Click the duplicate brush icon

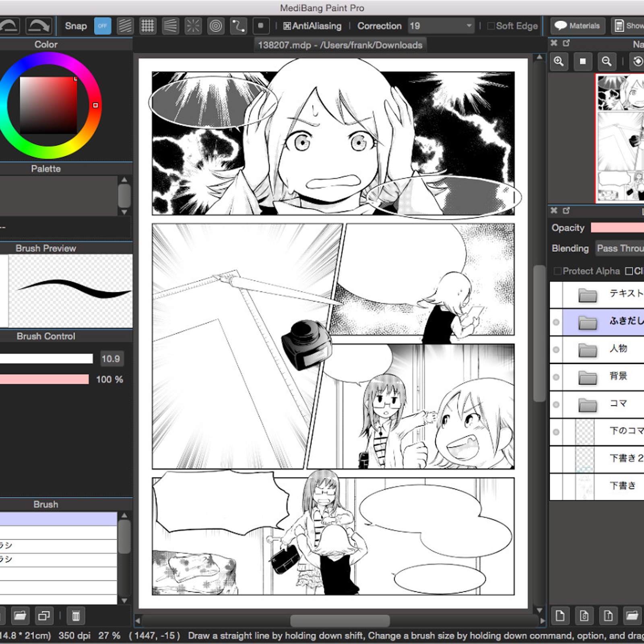coord(44,616)
